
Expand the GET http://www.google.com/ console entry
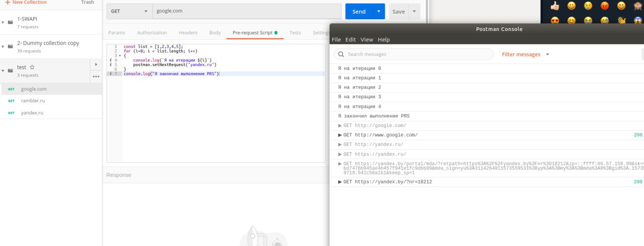click(341, 135)
